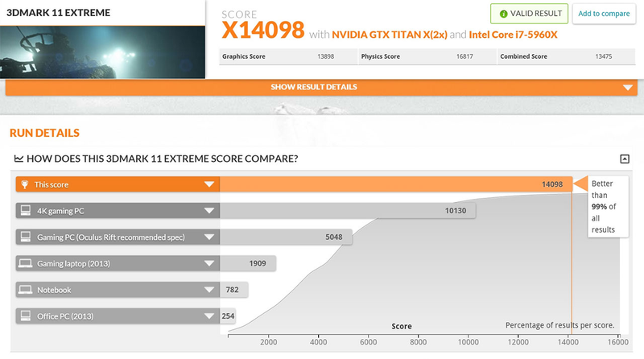Click the Valid Result button

click(529, 14)
